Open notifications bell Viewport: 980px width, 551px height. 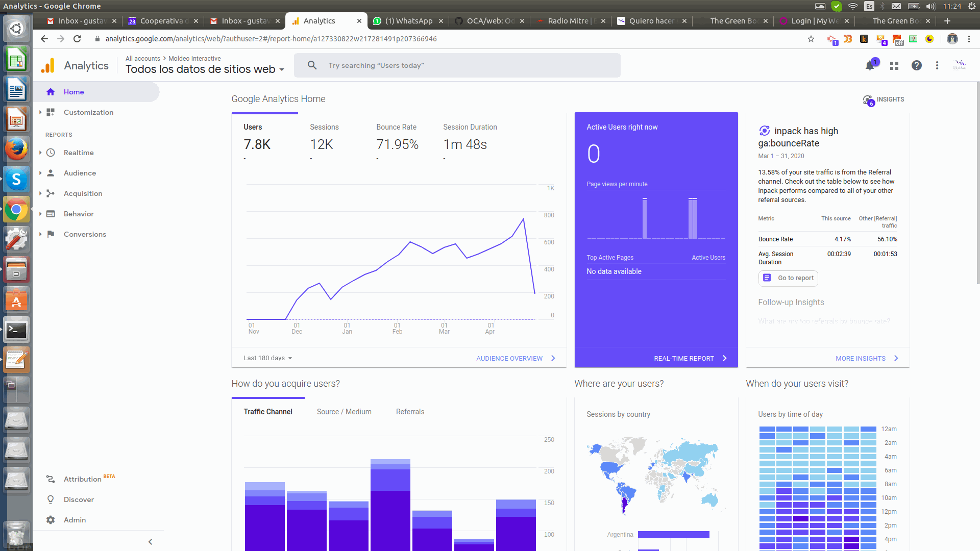870,65
